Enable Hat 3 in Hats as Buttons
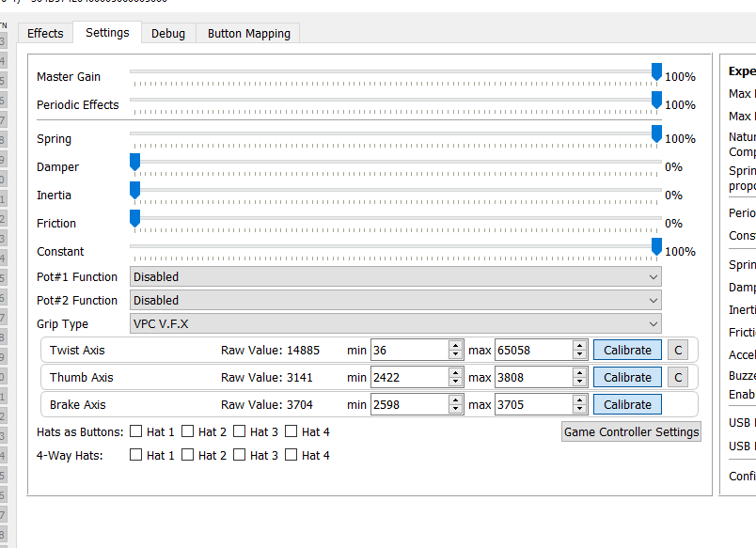 [x=239, y=431]
